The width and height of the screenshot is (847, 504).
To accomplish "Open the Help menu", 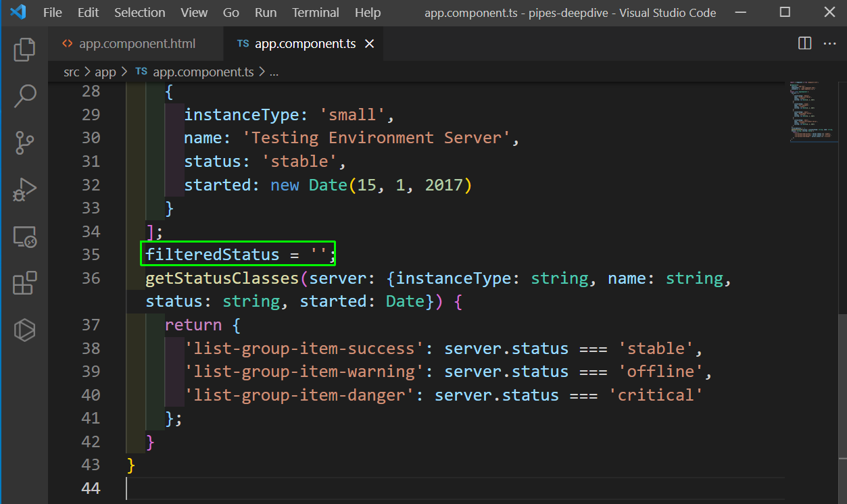I will (368, 13).
